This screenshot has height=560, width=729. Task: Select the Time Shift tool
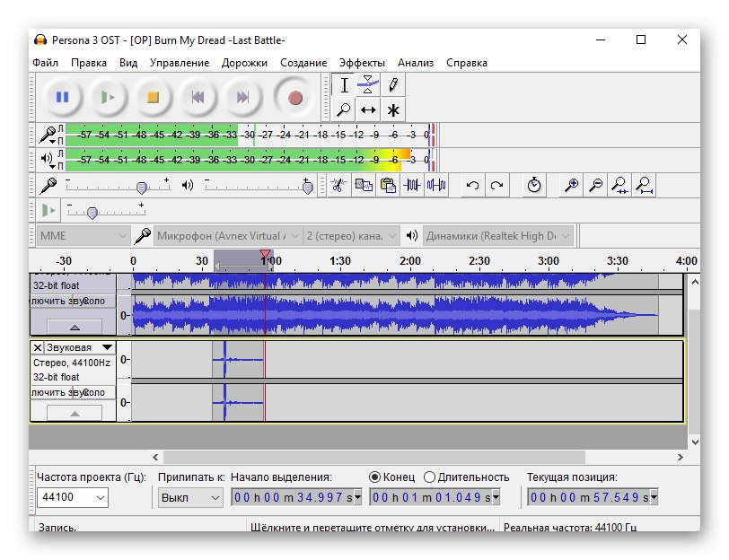[x=368, y=110]
